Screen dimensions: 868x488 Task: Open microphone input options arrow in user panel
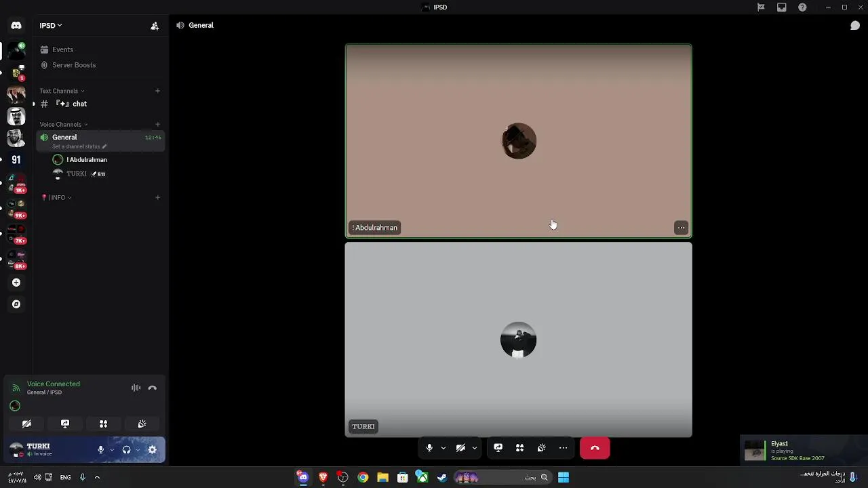112,449
